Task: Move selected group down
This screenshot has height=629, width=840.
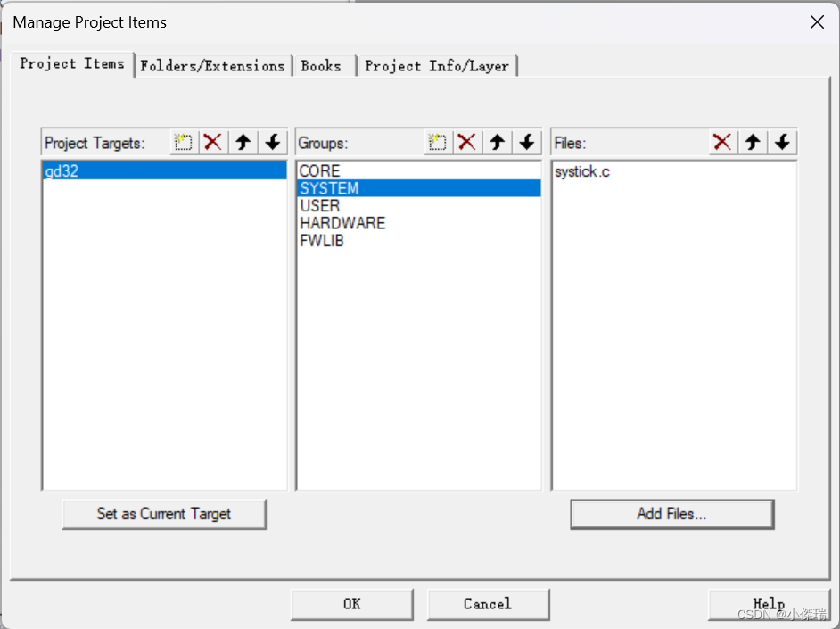Action: pyautogui.click(x=527, y=142)
